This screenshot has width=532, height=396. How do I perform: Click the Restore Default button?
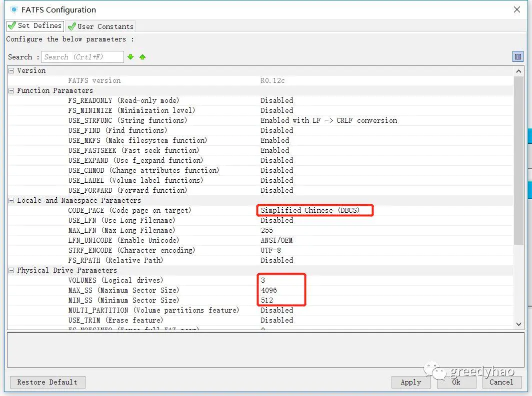(x=47, y=382)
